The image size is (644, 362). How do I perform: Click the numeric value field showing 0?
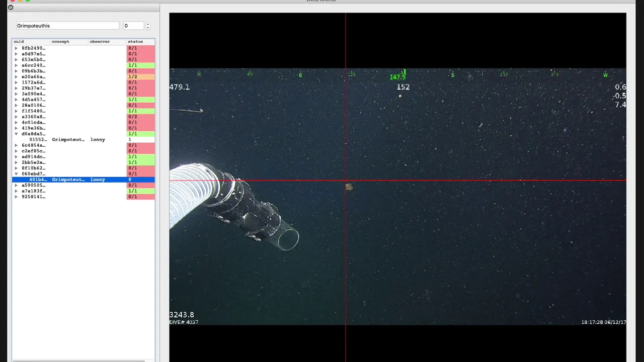(133, 26)
